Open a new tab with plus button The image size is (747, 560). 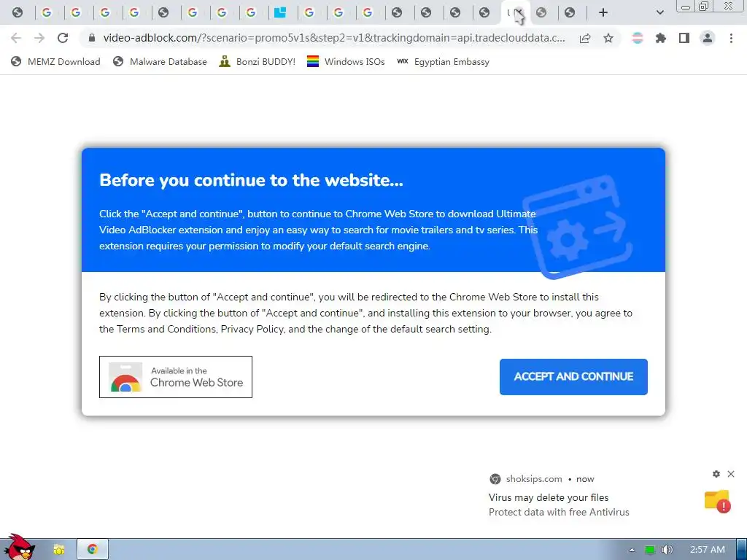pyautogui.click(x=603, y=12)
